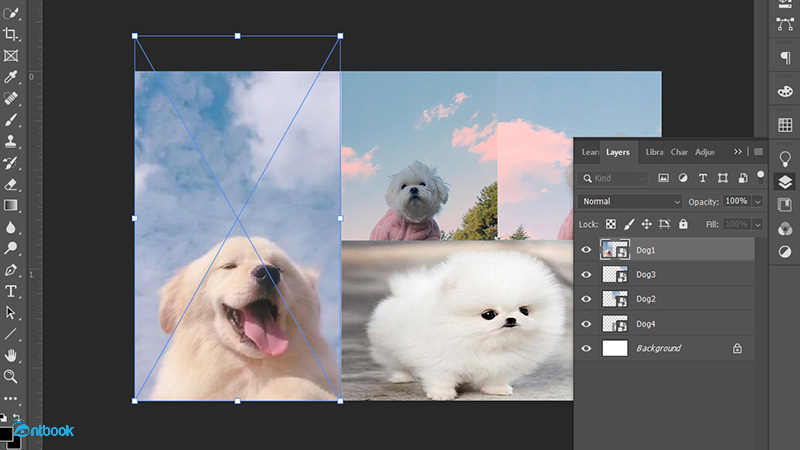Switch to the Layers tab
Viewport: 800px width, 450px height.
point(618,152)
